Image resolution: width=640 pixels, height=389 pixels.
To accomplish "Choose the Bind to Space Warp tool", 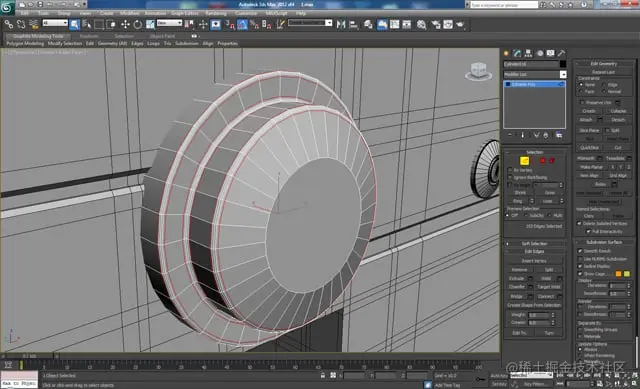I will (x=33, y=24).
